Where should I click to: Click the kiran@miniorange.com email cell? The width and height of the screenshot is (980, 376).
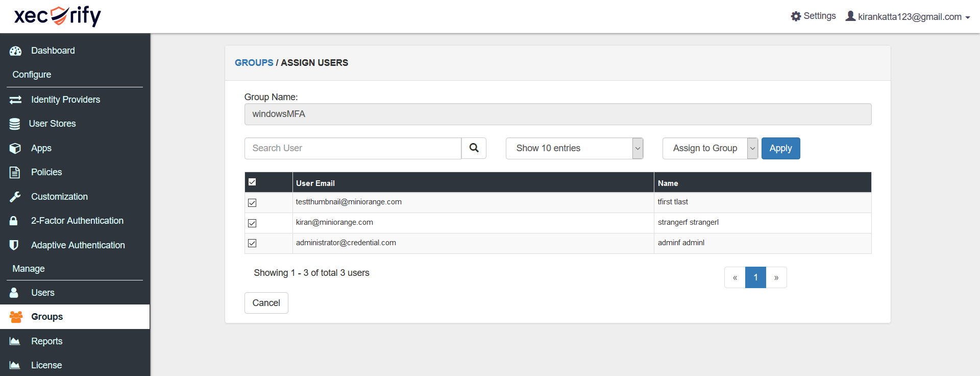[473, 223]
